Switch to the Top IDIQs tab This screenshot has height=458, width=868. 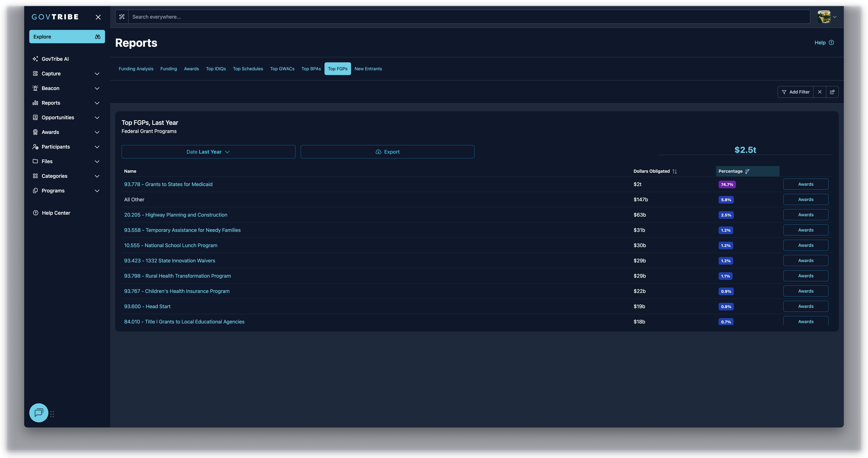pos(216,69)
